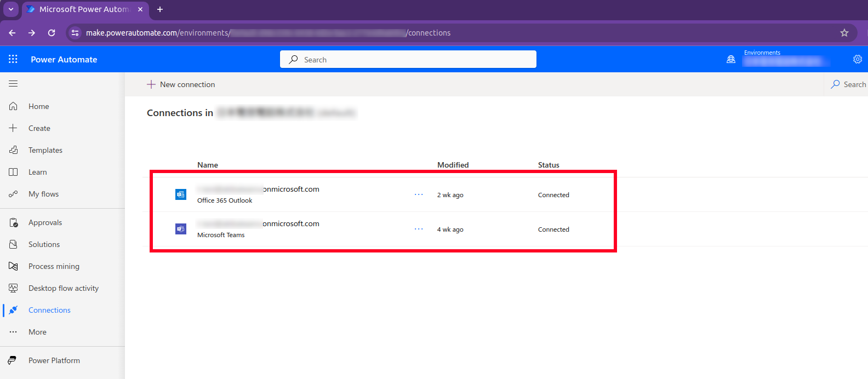Open more options for Office 365 Outlook connection

coord(419,194)
